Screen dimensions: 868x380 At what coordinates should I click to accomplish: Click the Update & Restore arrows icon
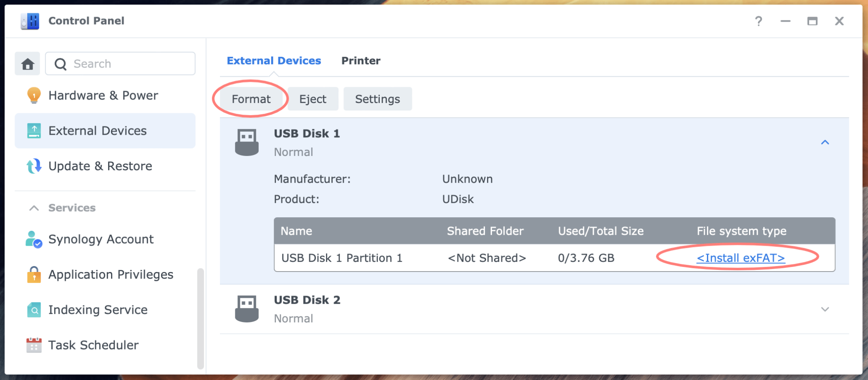coord(33,166)
